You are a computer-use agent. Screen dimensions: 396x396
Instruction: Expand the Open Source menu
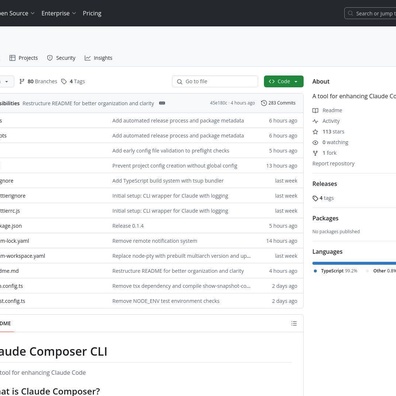17,13
